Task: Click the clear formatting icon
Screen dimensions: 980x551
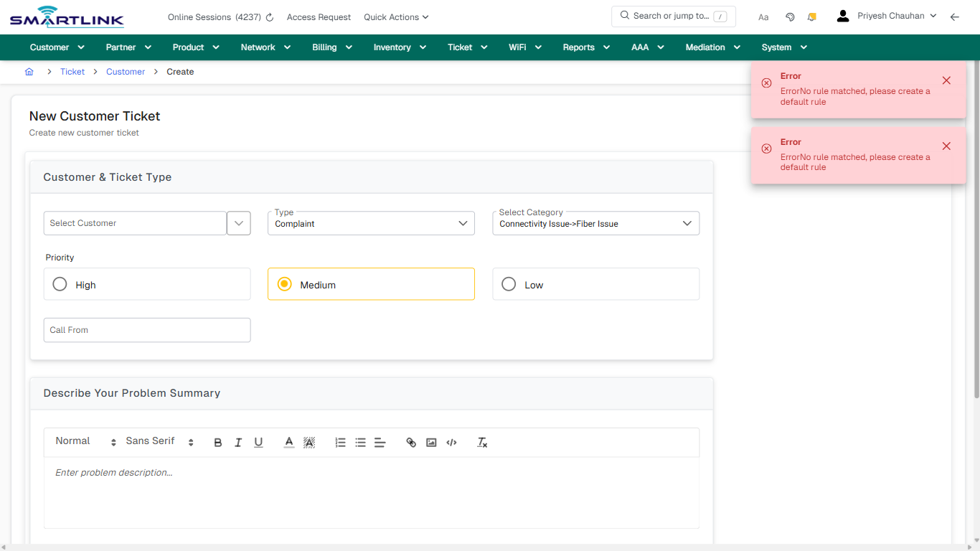Action: (x=481, y=442)
